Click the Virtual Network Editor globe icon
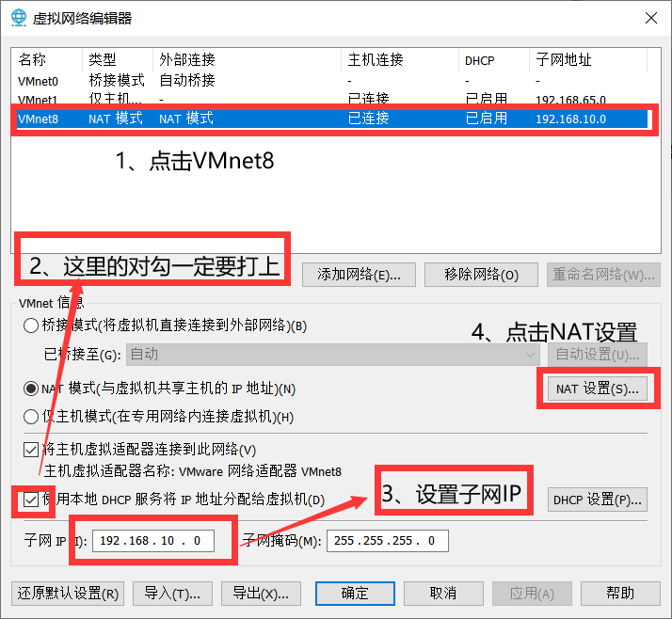672x619 pixels. (19, 18)
